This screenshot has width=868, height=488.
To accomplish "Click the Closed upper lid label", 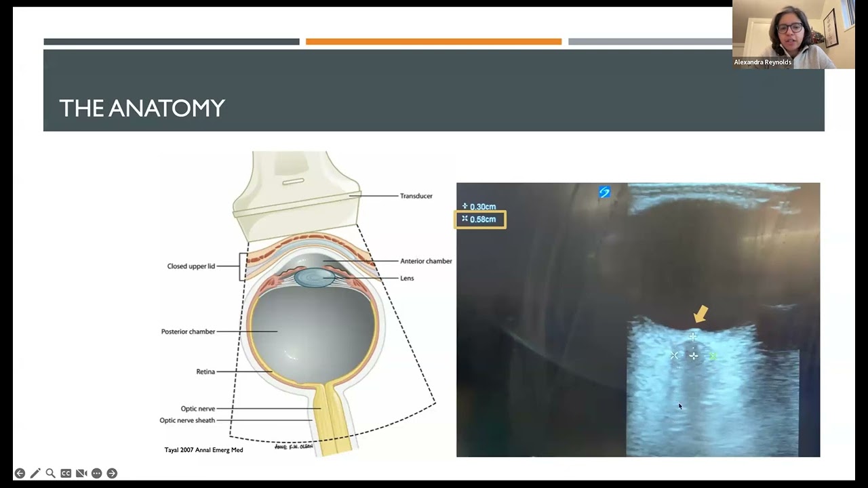I will tap(191, 266).
